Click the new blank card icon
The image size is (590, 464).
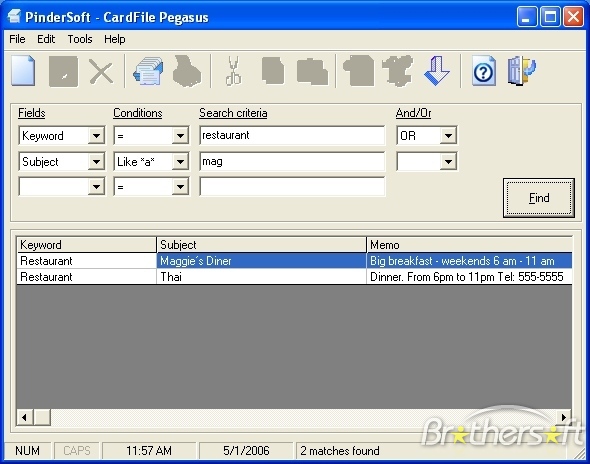(x=23, y=71)
